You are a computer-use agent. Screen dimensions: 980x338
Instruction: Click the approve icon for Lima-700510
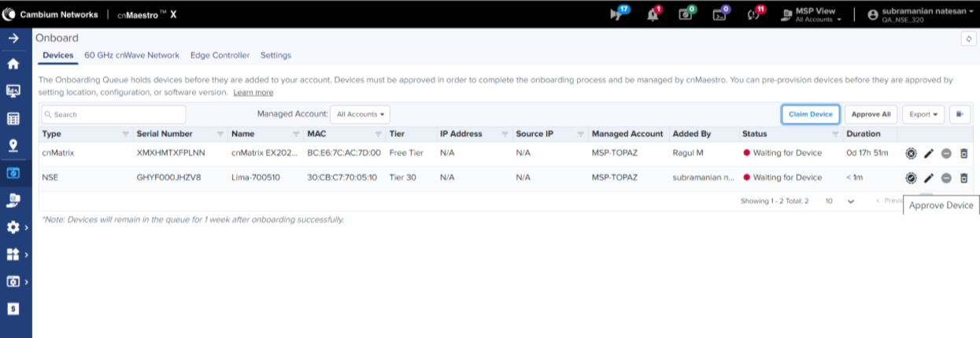912,178
